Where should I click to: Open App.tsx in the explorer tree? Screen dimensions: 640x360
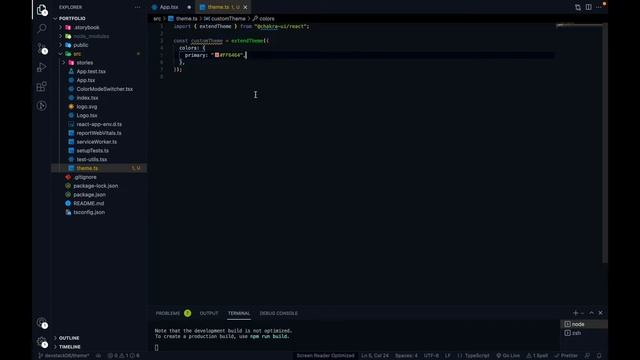(86, 80)
